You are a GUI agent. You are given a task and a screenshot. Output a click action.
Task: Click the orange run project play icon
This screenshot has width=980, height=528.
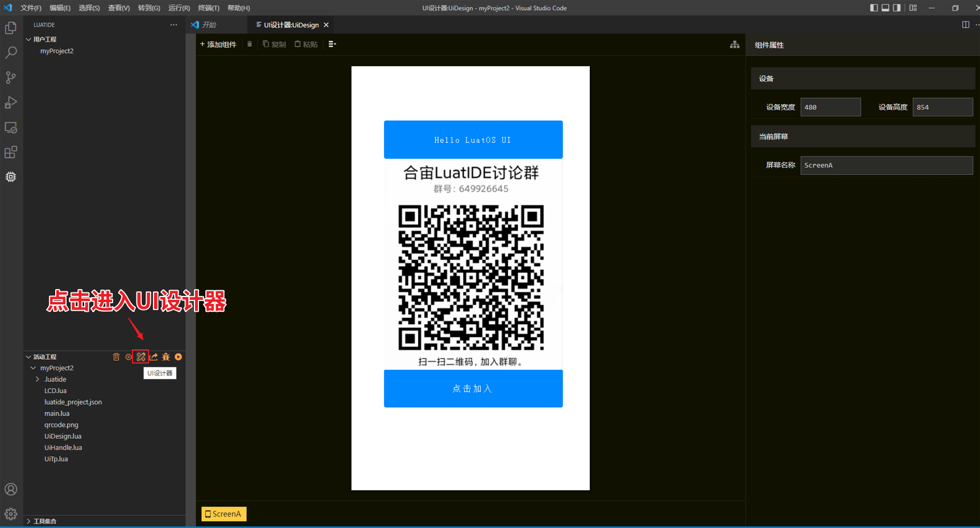pos(179,357)
